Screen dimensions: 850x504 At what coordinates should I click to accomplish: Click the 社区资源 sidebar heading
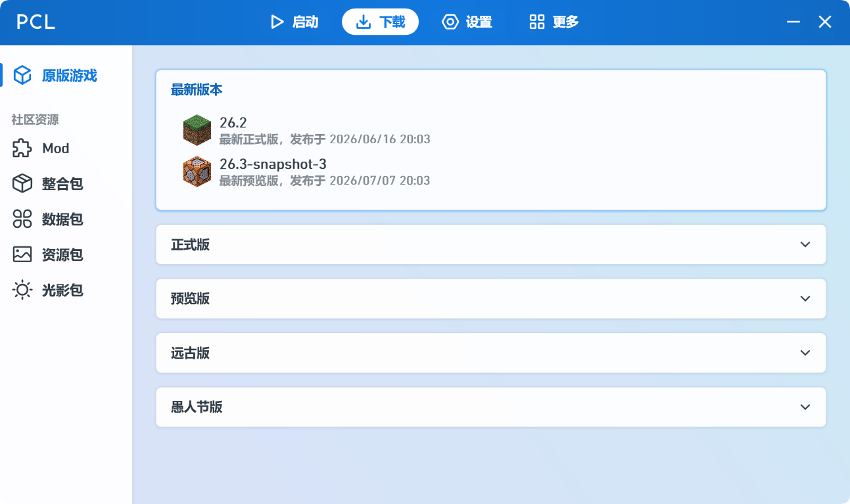coord(35,120)
